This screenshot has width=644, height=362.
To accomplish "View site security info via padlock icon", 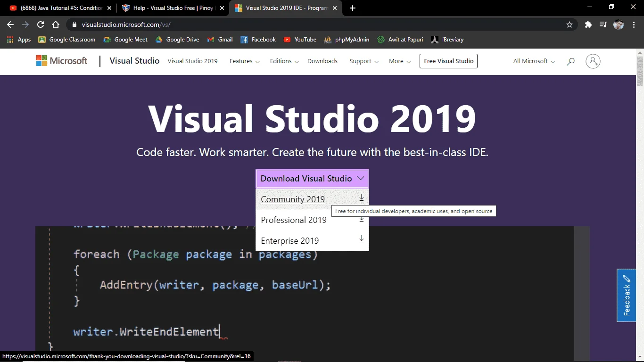I will [74, 25].
